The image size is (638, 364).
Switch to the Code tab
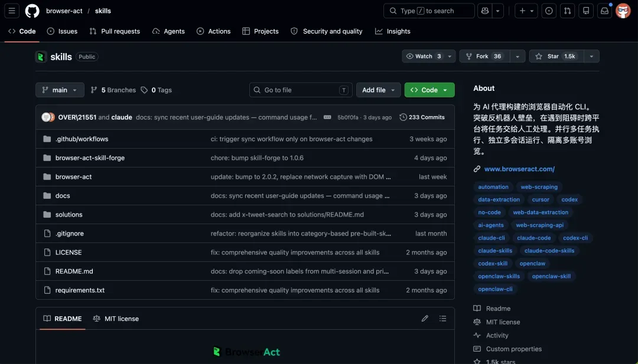point(22,31)
